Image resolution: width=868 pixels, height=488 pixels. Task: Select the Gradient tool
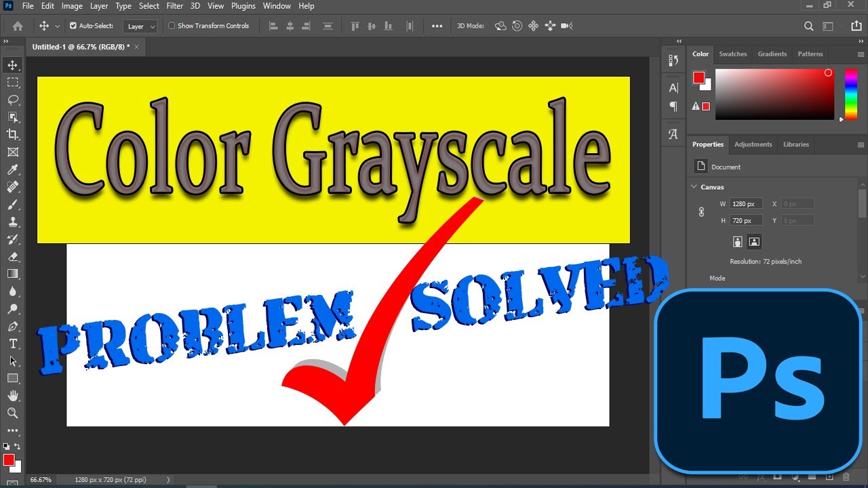pos(13,274)
